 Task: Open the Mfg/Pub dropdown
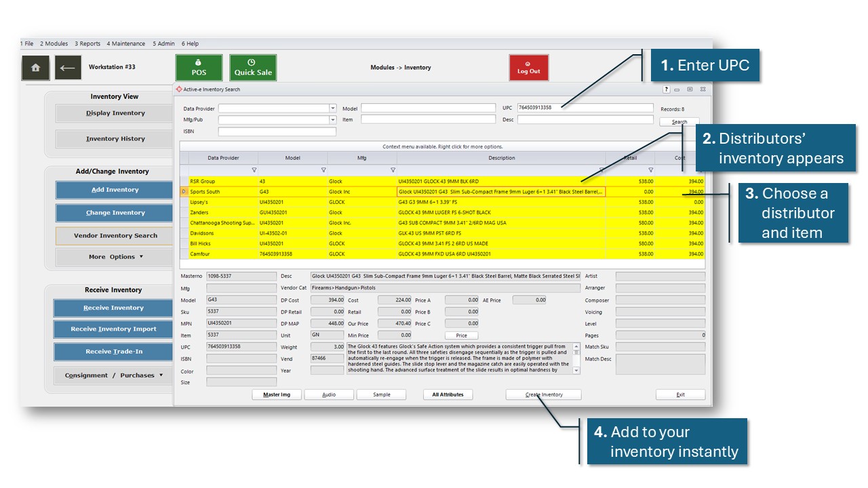[x=332, y=119]
